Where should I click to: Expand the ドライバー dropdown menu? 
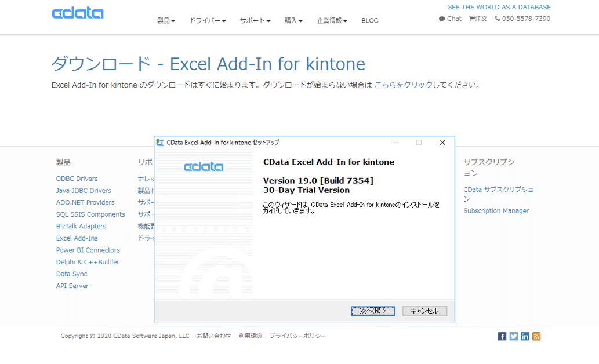(x=208, y=21)
